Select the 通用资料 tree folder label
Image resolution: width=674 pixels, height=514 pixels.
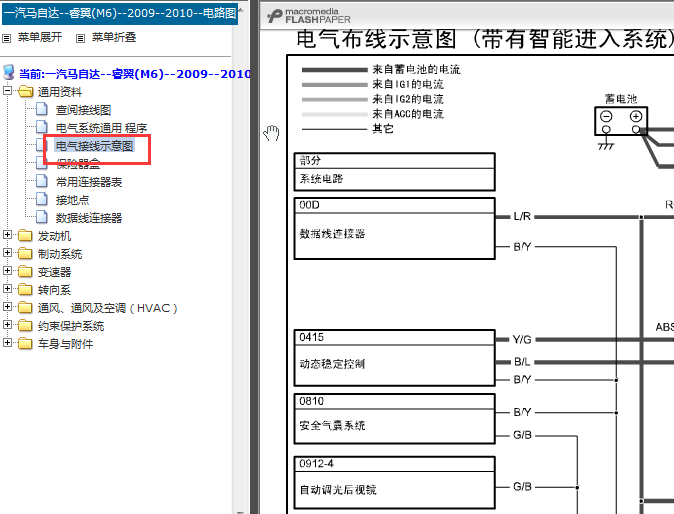(x=59, y=92)
